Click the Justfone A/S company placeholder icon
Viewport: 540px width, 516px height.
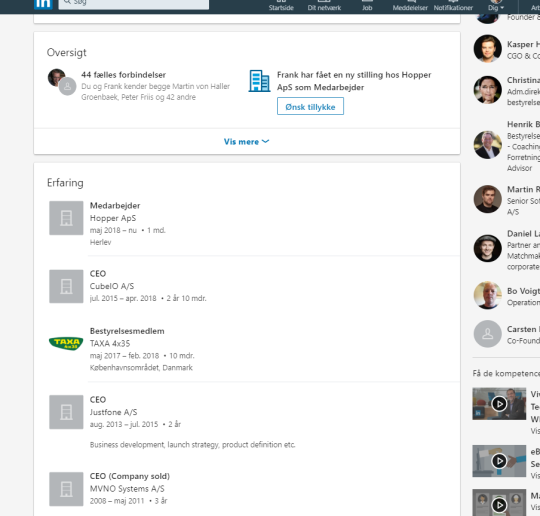[66, 412]
